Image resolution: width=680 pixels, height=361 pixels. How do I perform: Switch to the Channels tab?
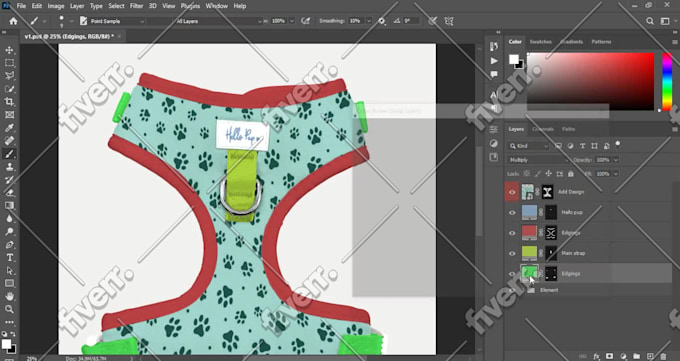point(543,129)
